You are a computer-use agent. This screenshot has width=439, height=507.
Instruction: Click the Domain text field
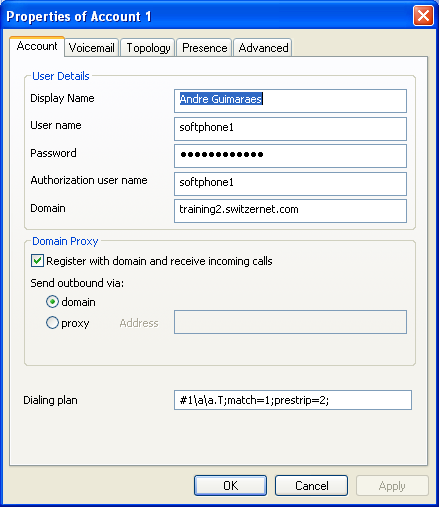click(x=290, y=211)
